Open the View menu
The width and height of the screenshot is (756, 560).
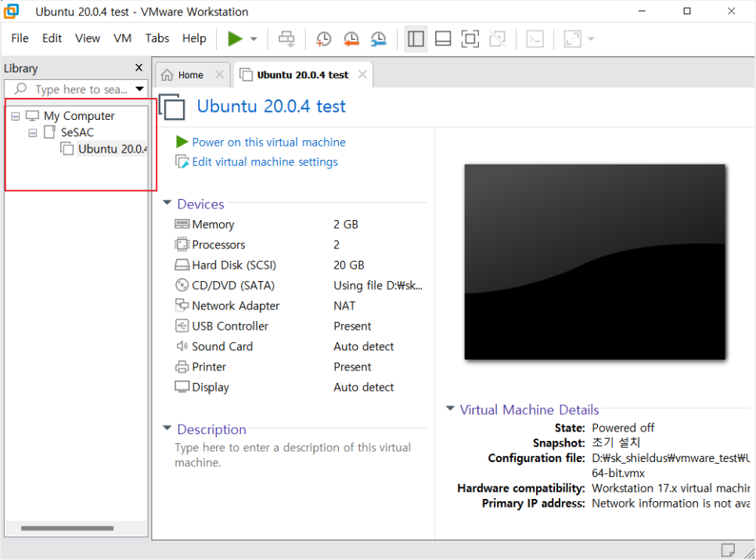(x=88, y=38)
